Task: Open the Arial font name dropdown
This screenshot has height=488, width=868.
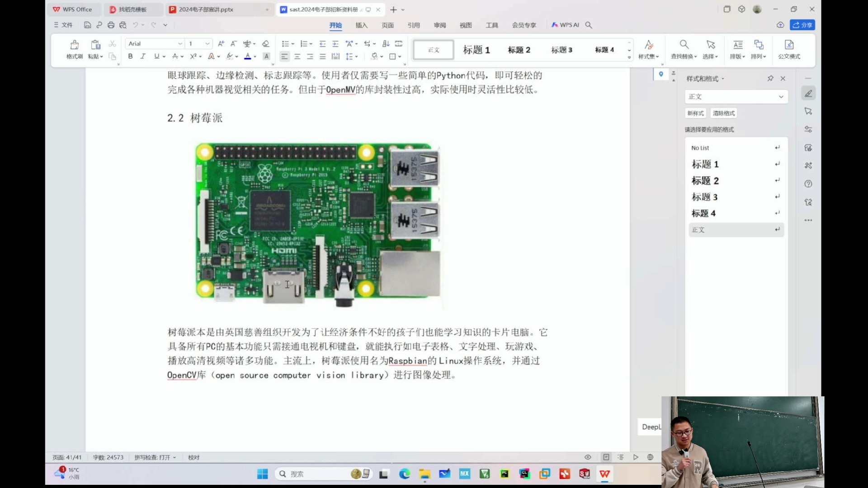Action: click(180, 44)
